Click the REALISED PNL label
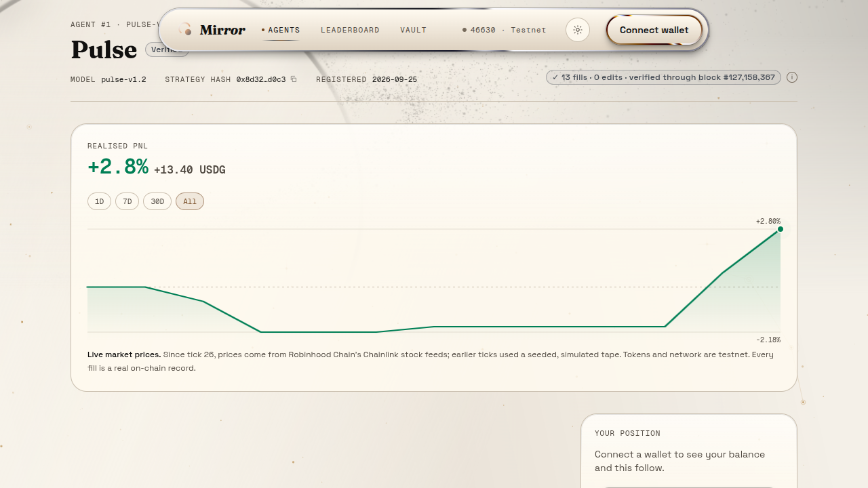This screenshot has width=868, height=488. [117, 146]
